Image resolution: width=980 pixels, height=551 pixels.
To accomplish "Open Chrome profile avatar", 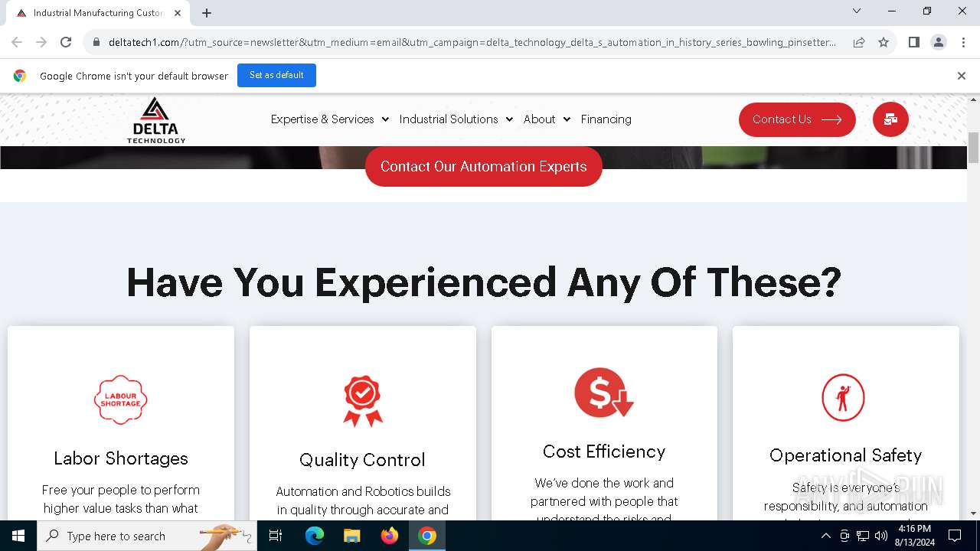I will [938, 42].
